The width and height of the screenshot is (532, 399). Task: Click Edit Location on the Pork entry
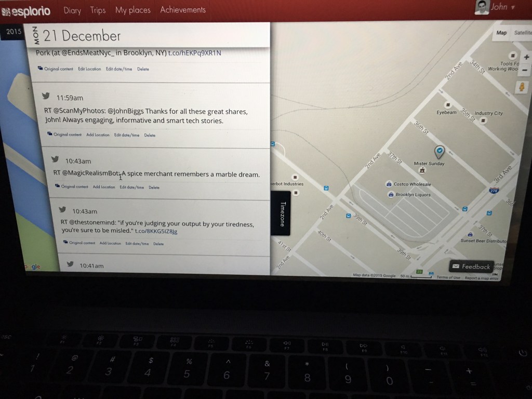click(89, 69)
